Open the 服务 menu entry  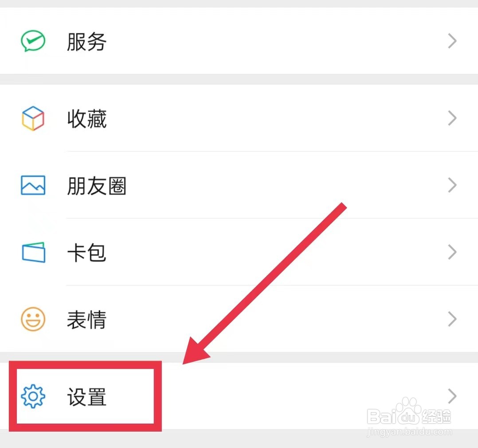[239, 41]
